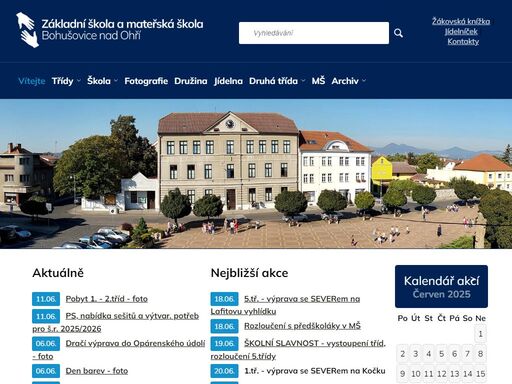This screenshot has height=384, width=512.
Task: Open the Družina menu item
Action: (x=191, y=81)
